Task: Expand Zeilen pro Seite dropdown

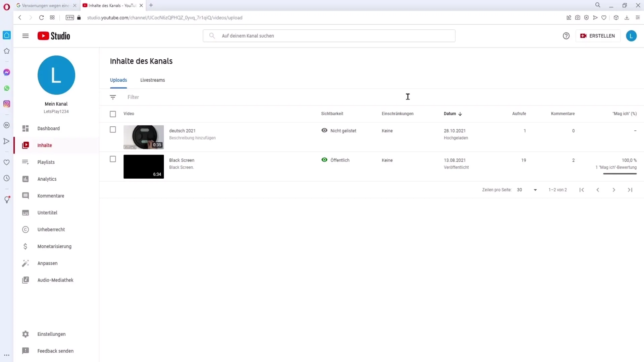Action: tap(526, 190)
